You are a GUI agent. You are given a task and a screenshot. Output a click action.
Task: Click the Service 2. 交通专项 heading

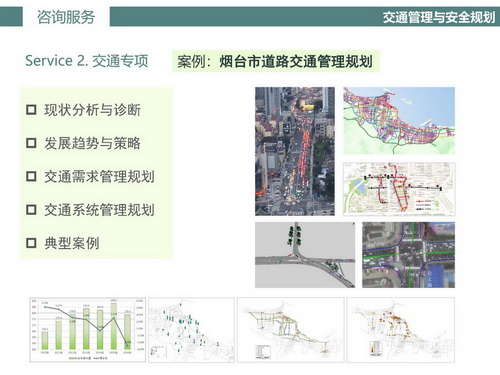(87, 61)
